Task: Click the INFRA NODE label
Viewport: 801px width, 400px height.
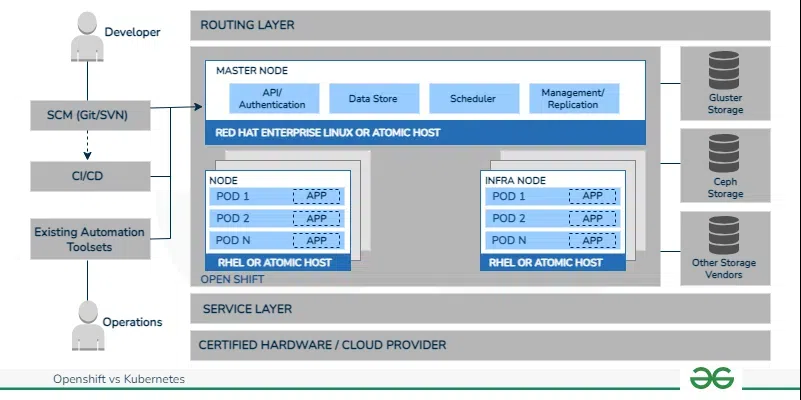Action: coord(515,181)
